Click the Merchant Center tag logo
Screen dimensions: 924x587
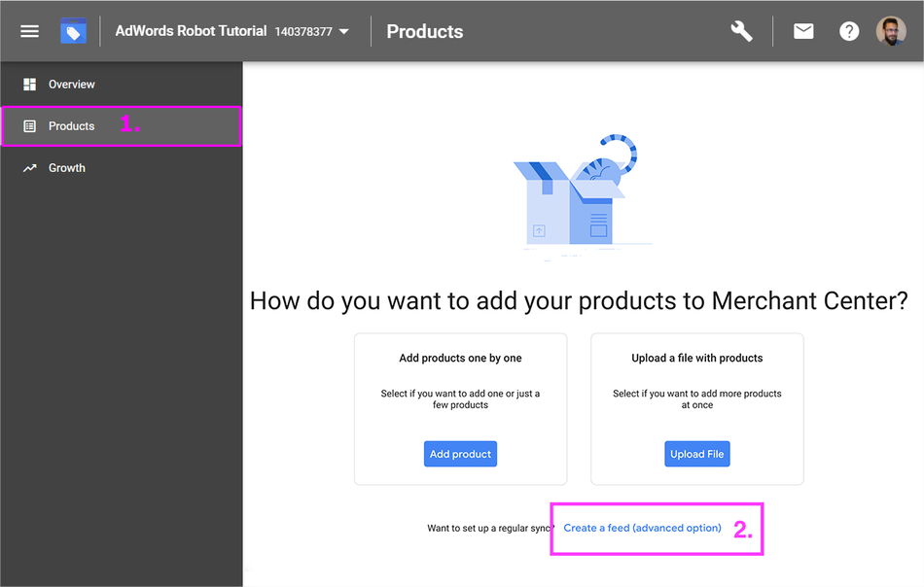coord(73,31)
